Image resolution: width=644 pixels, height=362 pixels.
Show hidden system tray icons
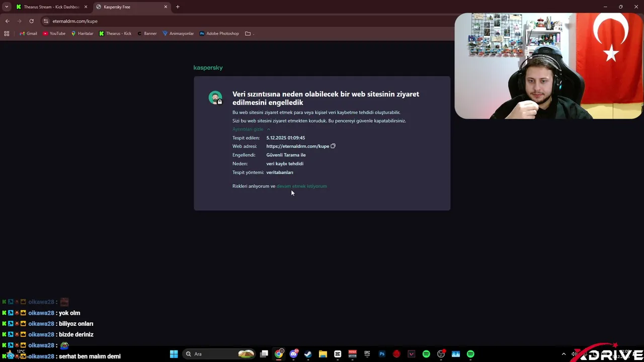(x=563, y=354)
